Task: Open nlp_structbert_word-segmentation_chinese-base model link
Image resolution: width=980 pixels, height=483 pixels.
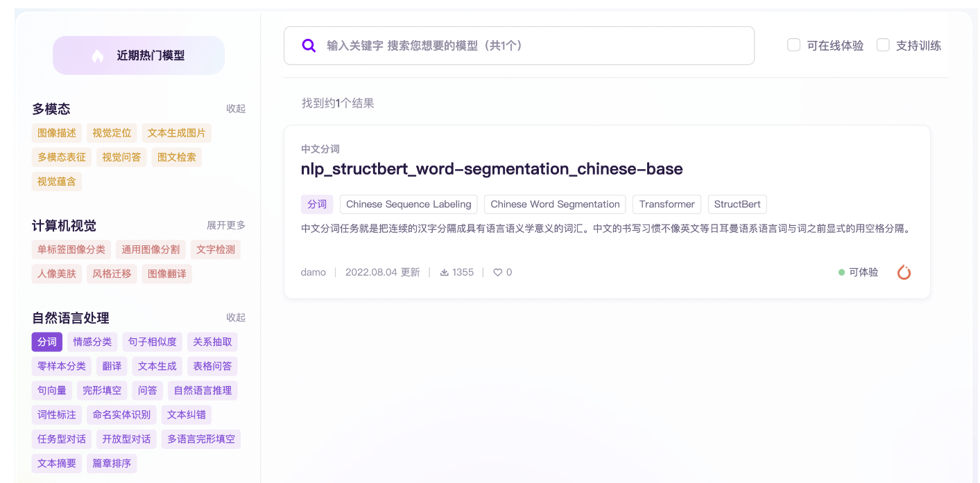Action: pos(492,169)
